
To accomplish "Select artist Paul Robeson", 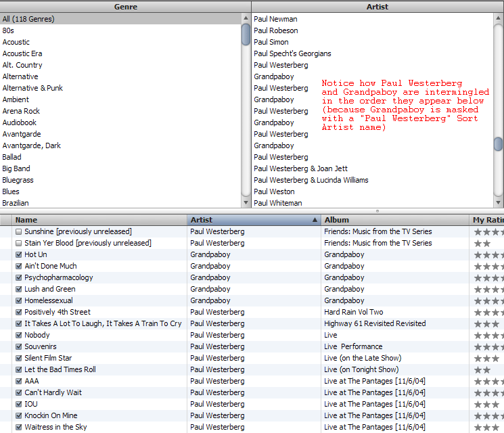I will coord(373,30).
